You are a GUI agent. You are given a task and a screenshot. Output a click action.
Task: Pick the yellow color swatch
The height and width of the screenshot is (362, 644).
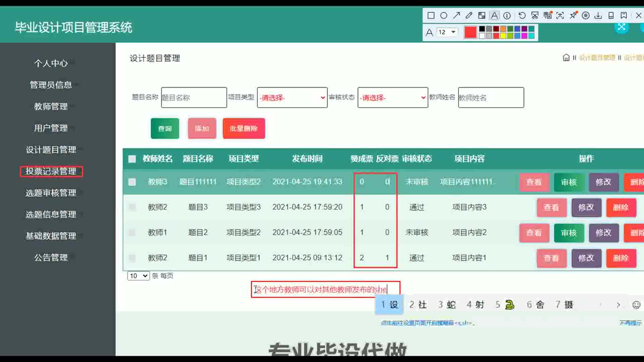coord(503,36)
